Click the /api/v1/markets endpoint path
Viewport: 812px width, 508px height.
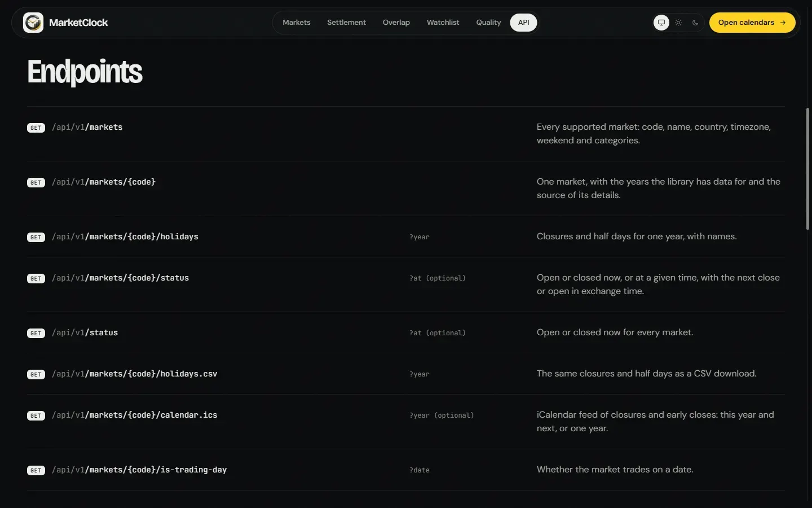87,127
